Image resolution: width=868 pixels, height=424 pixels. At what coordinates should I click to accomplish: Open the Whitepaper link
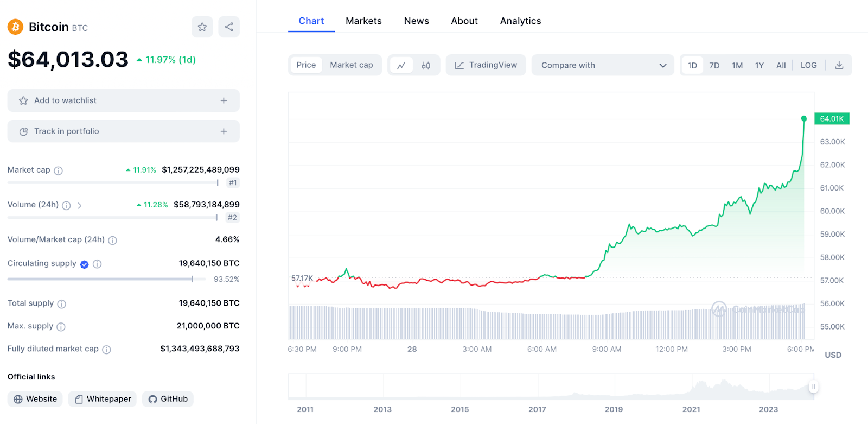pos(103,399)
